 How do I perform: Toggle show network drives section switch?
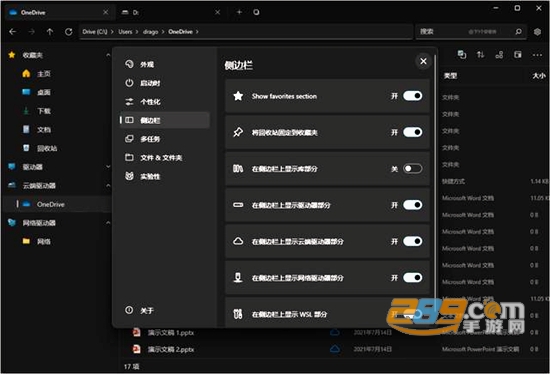(x=412, y=278)
